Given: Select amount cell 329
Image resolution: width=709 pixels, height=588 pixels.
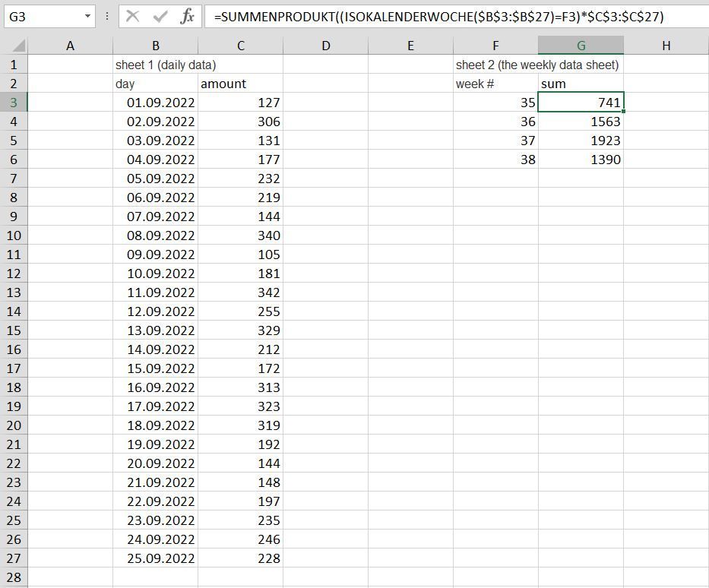Looking at the screenshot, I should (x=241, y=330).
